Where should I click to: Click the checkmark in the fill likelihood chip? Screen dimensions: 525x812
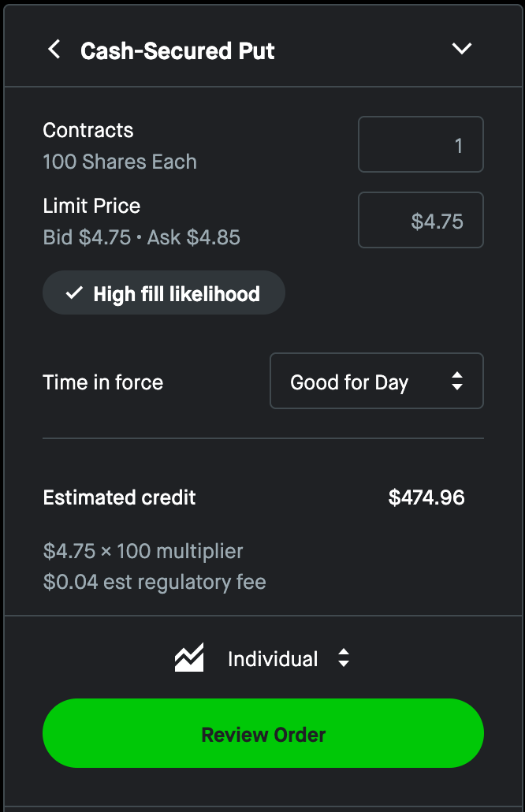pos(74,293)
